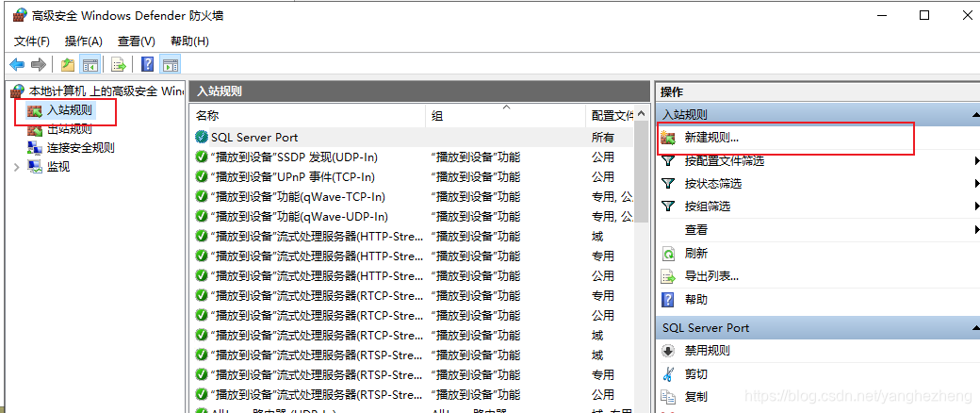The width and height of the screenshot is (980, 413).
Task: Open the 操作(A) menu
Action: click(x=84, y=41)
